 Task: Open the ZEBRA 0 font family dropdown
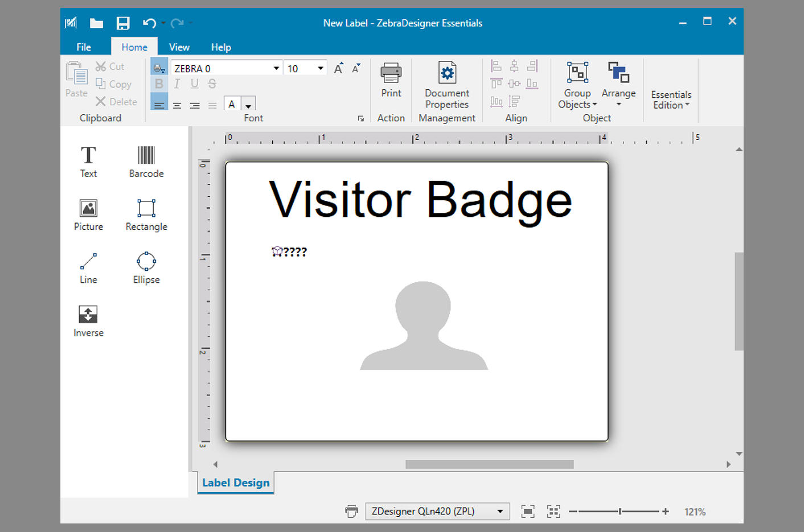coord(276,68)
